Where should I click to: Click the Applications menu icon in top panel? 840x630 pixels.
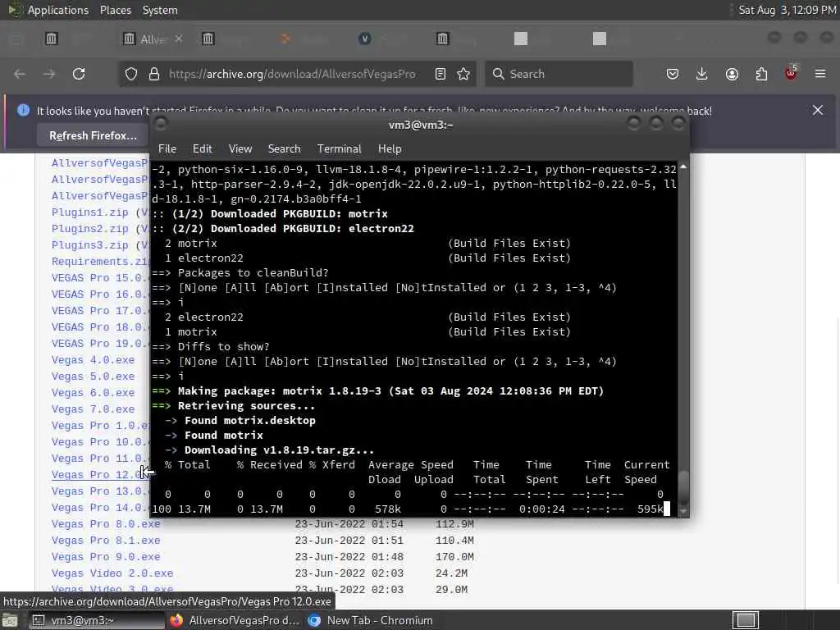[15, 10]
